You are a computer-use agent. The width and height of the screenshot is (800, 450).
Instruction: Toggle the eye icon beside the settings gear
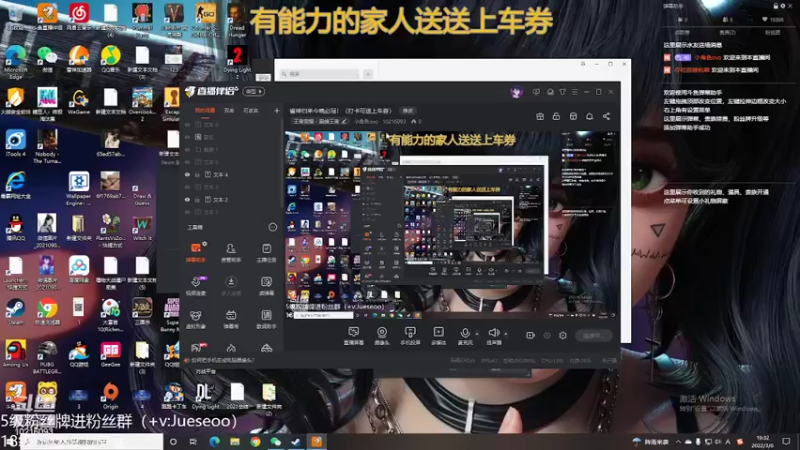[547, 335]
